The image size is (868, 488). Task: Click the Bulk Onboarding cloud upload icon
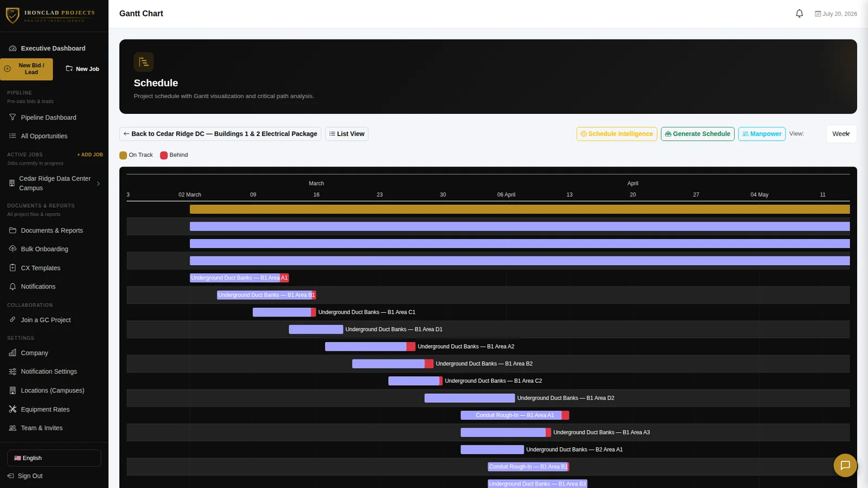pyautogui.click(x=12, y=249)
